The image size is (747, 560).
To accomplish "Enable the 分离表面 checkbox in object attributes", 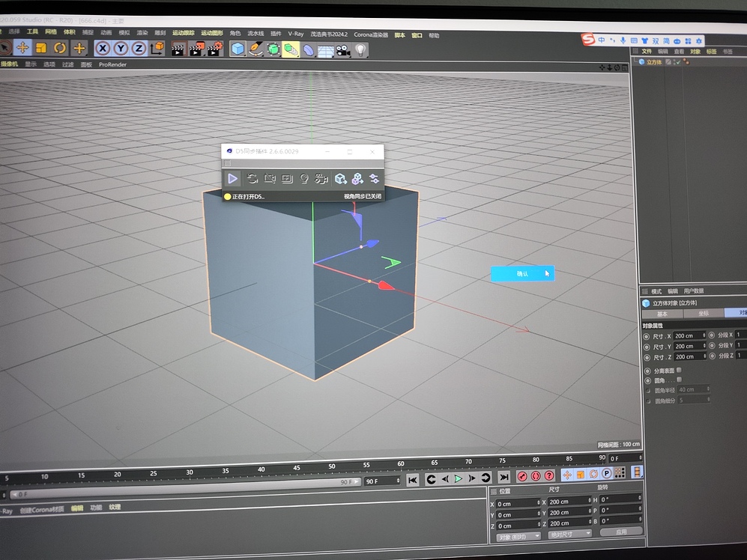I will point(680,370).
